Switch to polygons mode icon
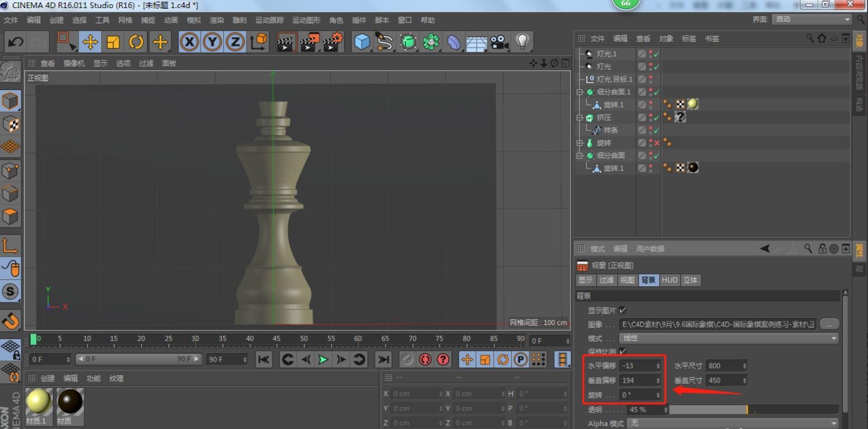 pos(10,216)
